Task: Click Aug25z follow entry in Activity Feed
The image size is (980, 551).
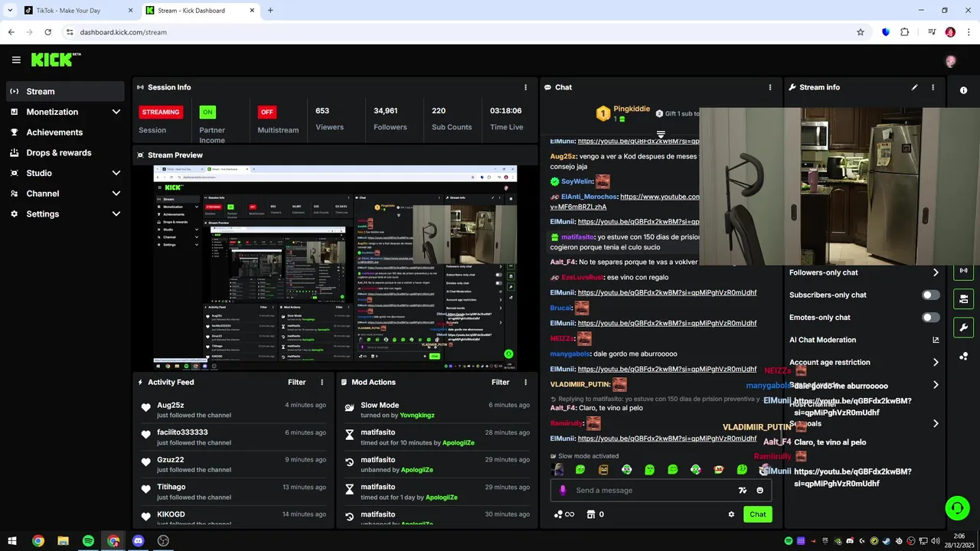Action: [x=234, y=409]
